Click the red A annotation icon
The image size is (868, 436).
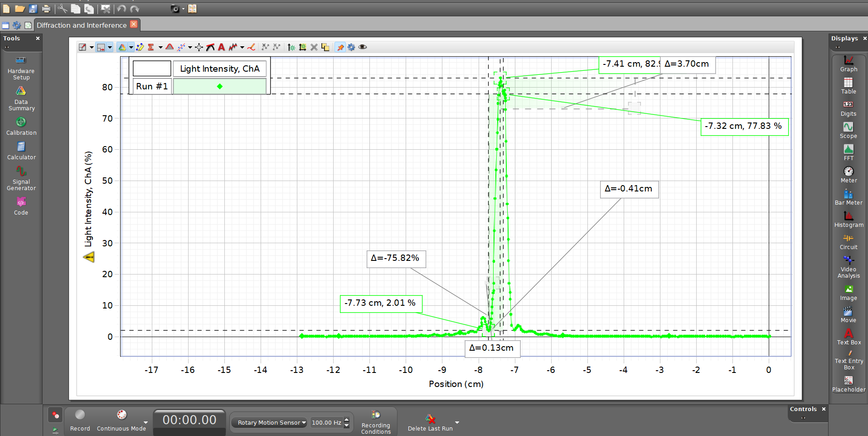221,47
